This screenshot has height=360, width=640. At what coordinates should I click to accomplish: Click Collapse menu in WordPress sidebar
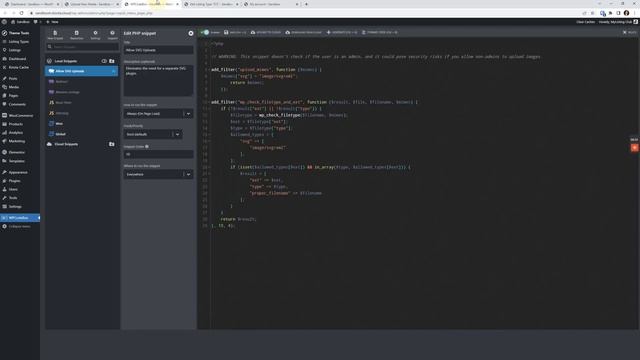20,227
